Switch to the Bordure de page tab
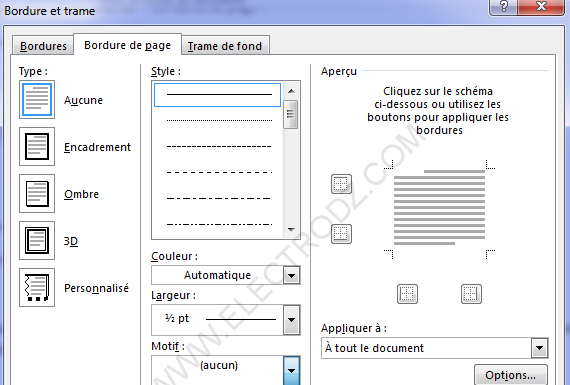This screenshot has height=385, width=570. click(x=127, y=45)
